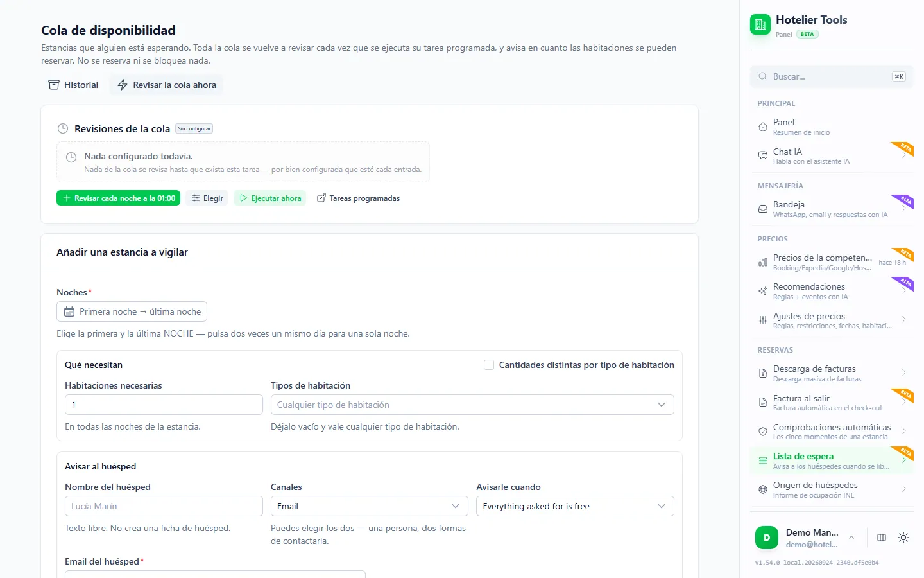Viewport: 924px width, 578px height.
Task: Expand Ajustes de precios chevron arrow
Action: pos(903,319)
